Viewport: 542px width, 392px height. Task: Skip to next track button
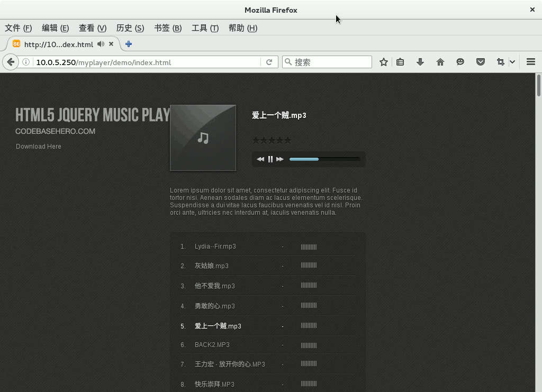point(280,159)
